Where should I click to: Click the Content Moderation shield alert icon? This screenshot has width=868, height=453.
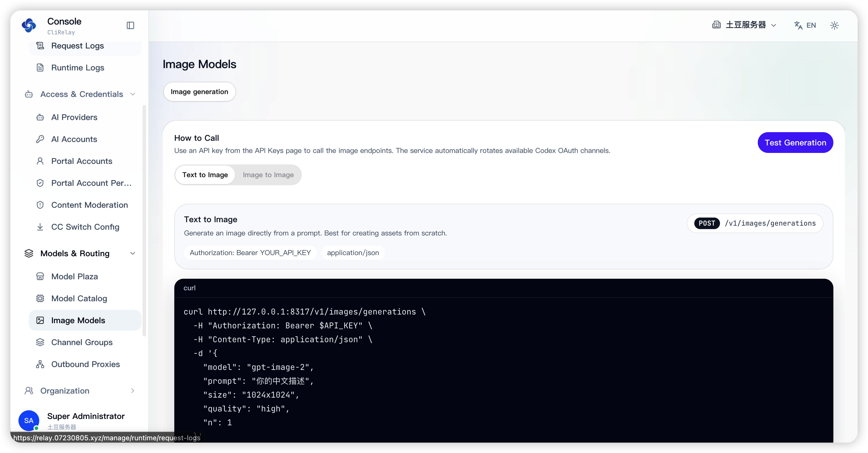40,205
